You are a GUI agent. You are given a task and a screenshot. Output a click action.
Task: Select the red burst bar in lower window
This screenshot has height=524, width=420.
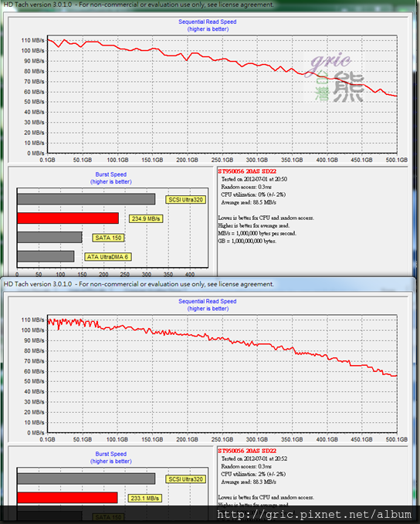coord(67,498)
